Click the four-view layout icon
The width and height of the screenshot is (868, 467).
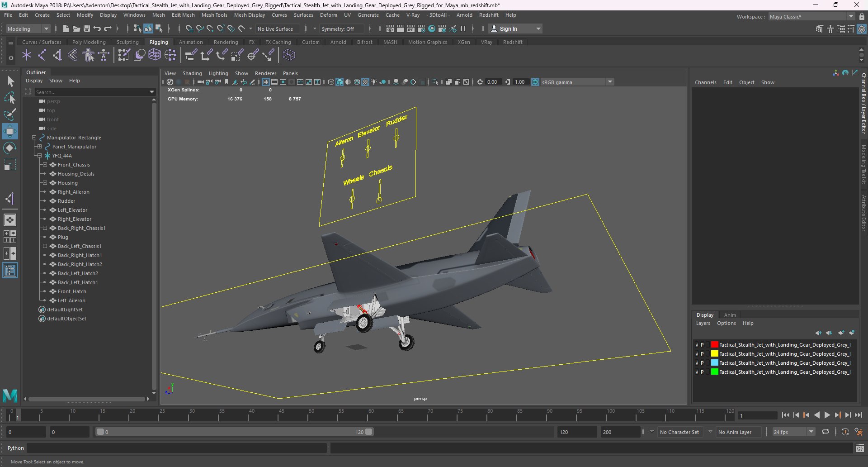pos(10,237)
